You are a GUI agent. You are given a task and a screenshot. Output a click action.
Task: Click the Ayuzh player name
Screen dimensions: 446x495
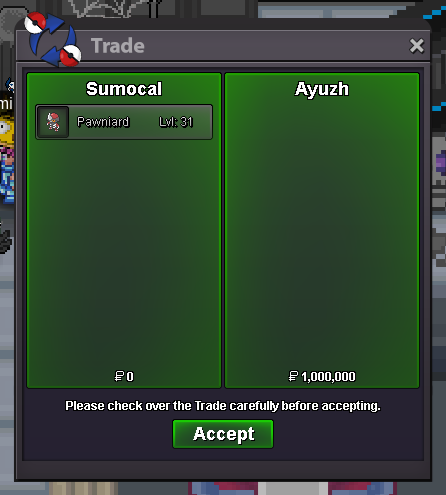click(x=322, y=89)
